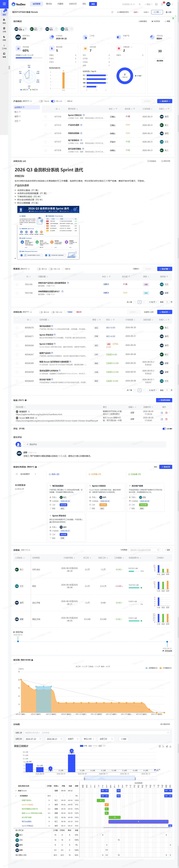This screenshot has width=179, height=868.
Task: Click edit icon for 敏捷宣言 link row
Action: [x=162, y=412]
